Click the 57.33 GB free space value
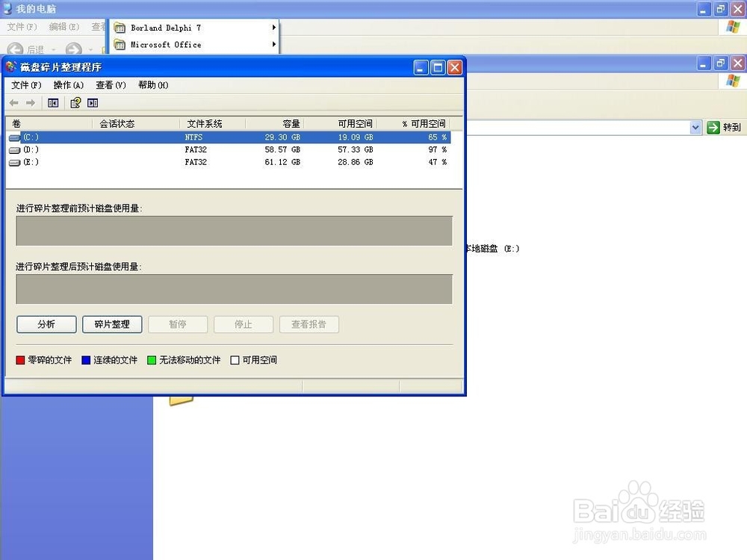747x560 pixels. click(356, 149)
